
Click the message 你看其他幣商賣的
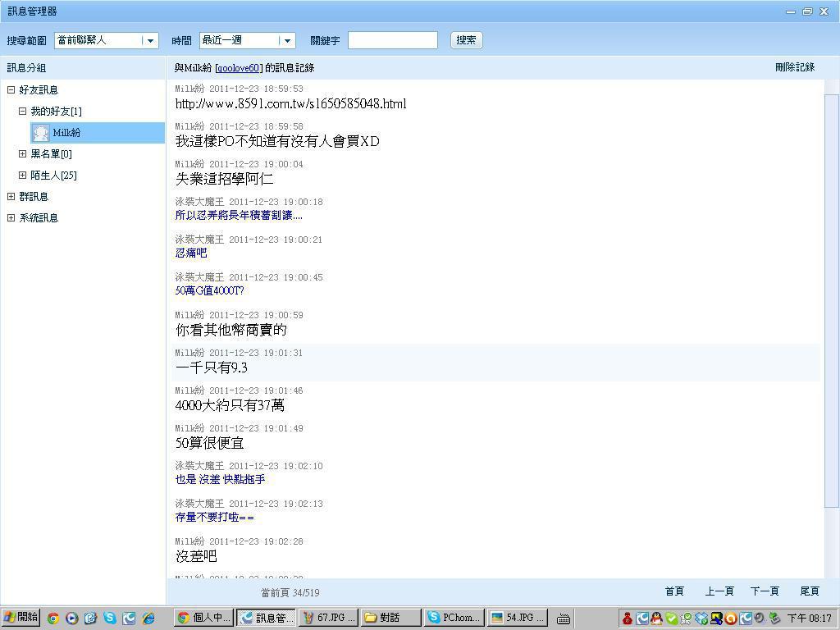pos(231,330)
